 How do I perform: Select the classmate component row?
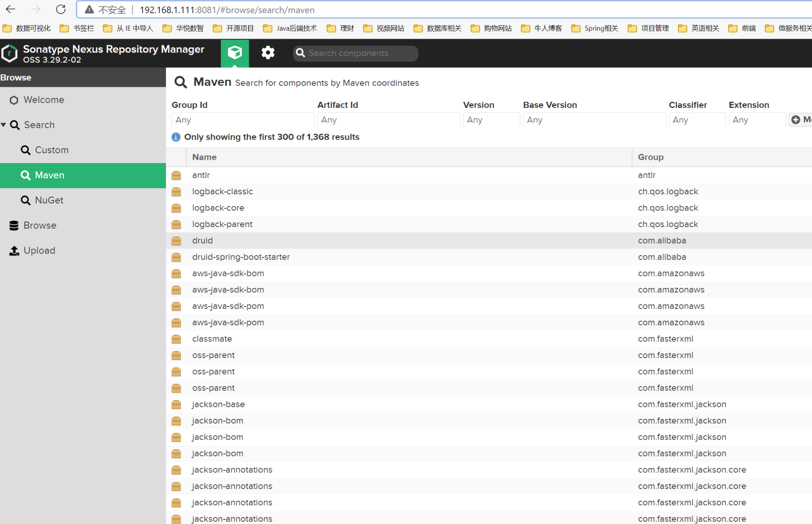(489, 339)
